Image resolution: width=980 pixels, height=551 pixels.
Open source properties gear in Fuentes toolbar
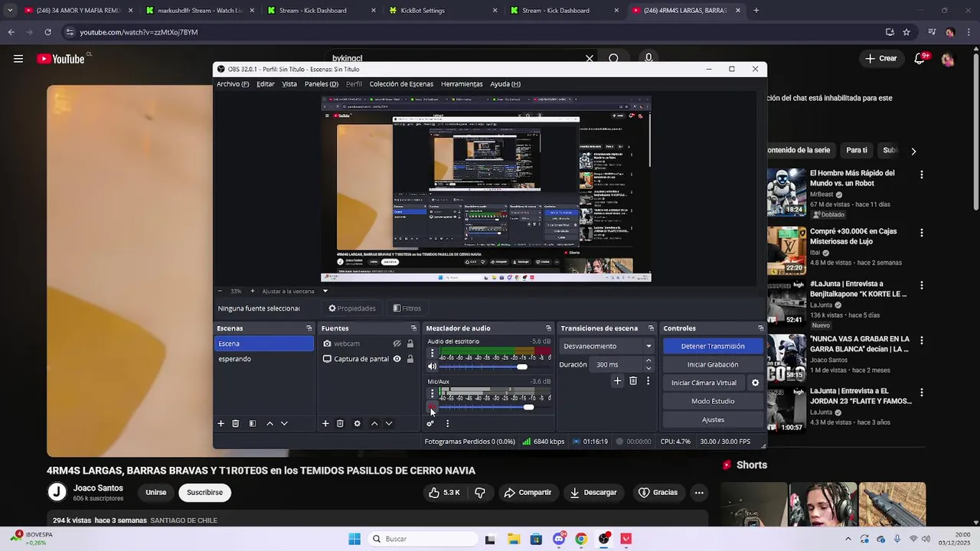[357, 423]
